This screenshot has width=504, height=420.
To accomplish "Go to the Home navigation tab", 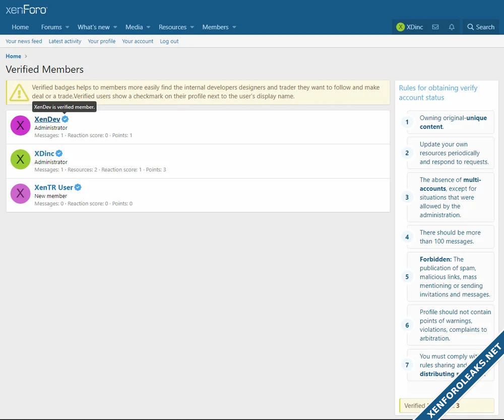I will (x=20, y=27).
